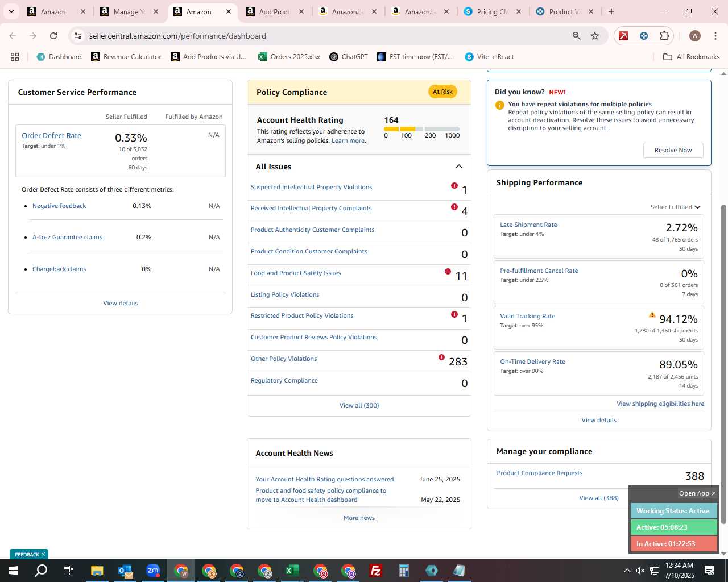The height and width of the screenshot is (582, 728).
Task: Open ChatGPT bookmark
Action: (349, 57)
